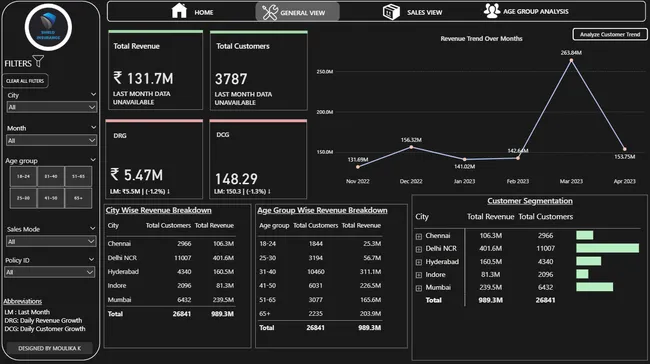This screenshot has width=650, height=364.
Task: Switch to the GENERAL VIEW tab
Action: pos(297,12)
